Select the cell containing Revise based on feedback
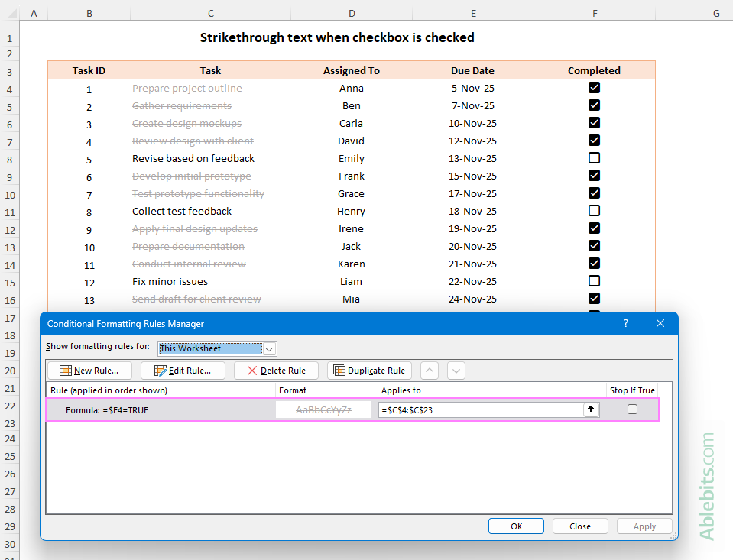The height and width of the screenshot is (560, 733). coord(193,158)
